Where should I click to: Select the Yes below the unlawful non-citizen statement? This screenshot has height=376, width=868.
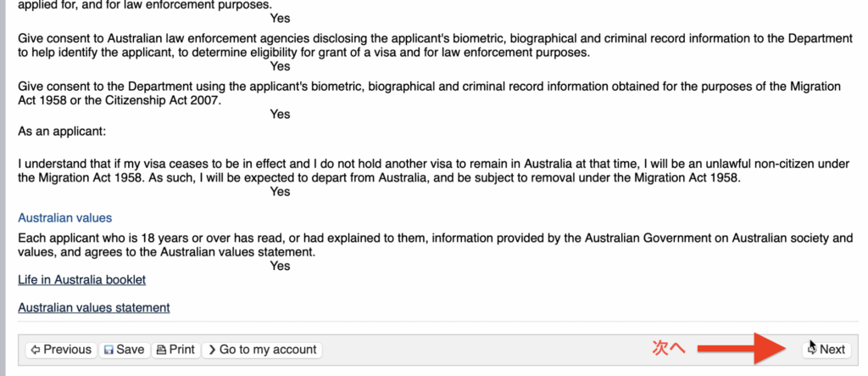(x=280, y=192)
